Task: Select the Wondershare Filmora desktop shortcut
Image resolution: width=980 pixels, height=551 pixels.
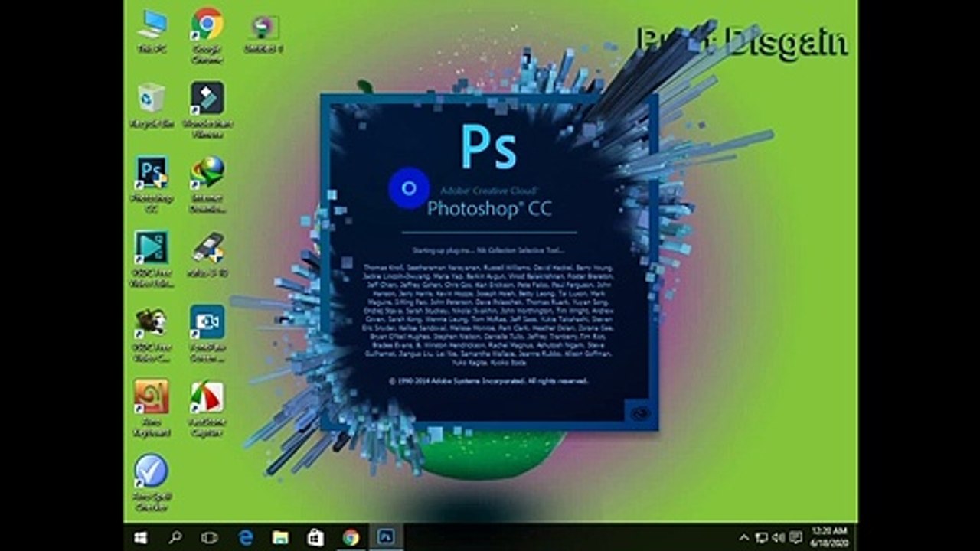Action: [207, 110]
